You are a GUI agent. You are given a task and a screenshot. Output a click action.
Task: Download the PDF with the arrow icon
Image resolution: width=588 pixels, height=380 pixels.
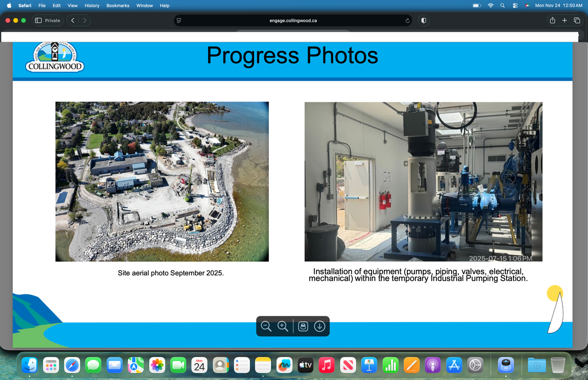320,326
